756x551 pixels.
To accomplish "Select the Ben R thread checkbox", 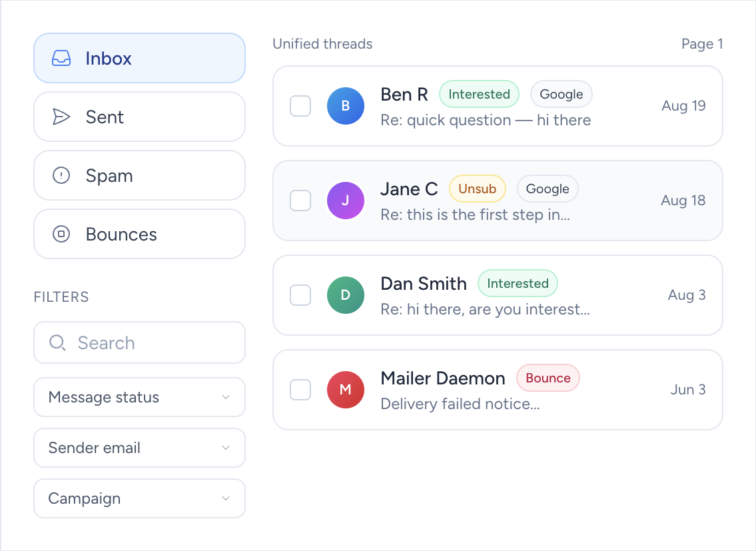I will click(x=300, y=106).
